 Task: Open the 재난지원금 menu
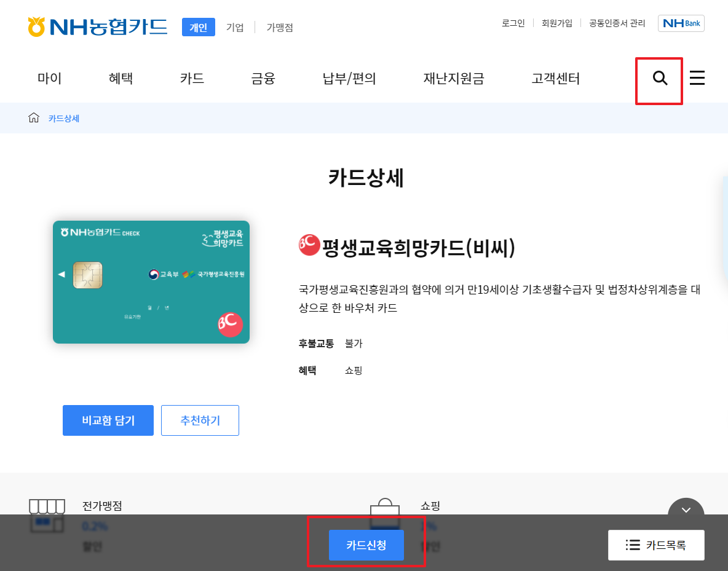click(x=454, y=78)
